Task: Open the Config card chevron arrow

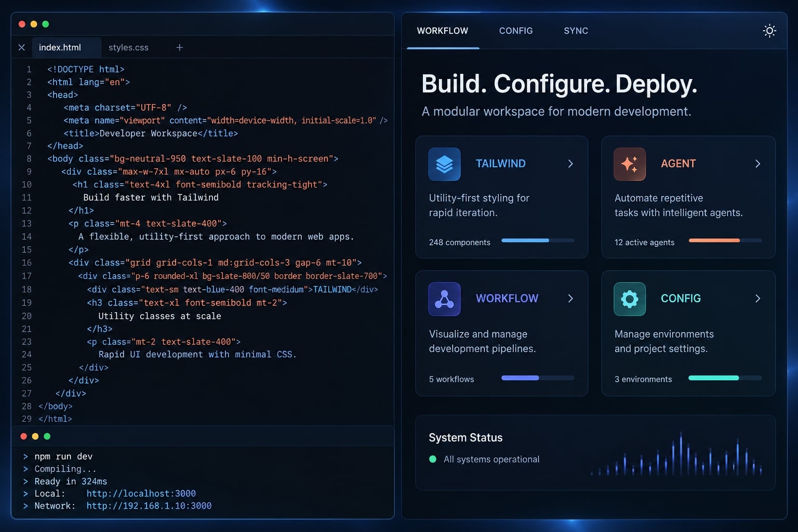Action: click(757, 298)
